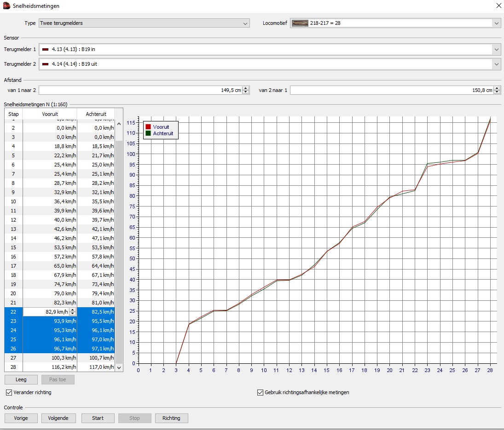The width and height of the screenshot is (504, 430).
Task: Click the Leeg button
Action: 21,379
